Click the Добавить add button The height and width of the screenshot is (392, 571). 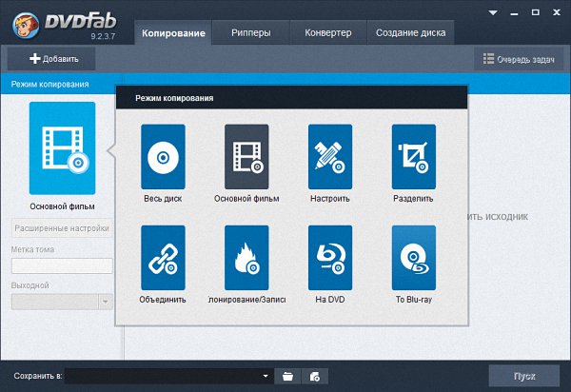tap(51, 59)
